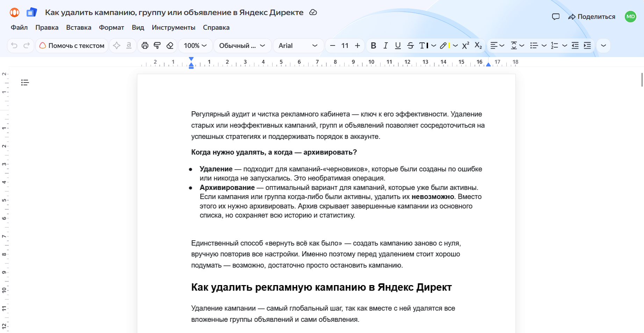Image resolution: width=644 pixels, height=333 pixels.
Task: Click subheading "Когда нужно удалять, а когда — архивировать?"
Action: click(x=274, y=152)
